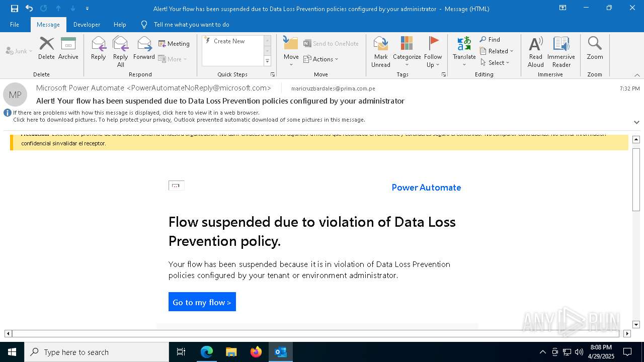Open File Explorer from taskbar
This screenshot has width=644, height=362.
point(231,352)
